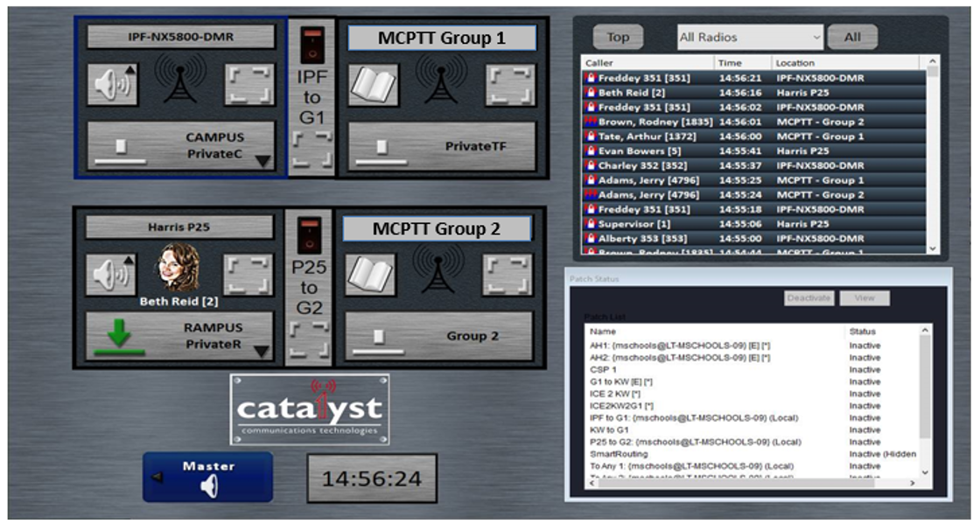Expand the RAMPUS PrivateR channel dropdown arrow
Image resolution: width=980 pixels, height=525 pixels.
(261, 351)
